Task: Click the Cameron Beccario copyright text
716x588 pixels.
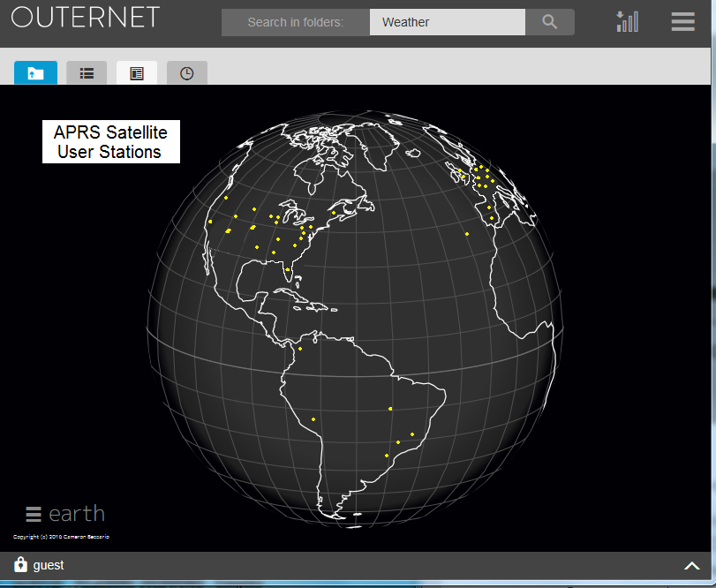Action: [x=61, y=537]
